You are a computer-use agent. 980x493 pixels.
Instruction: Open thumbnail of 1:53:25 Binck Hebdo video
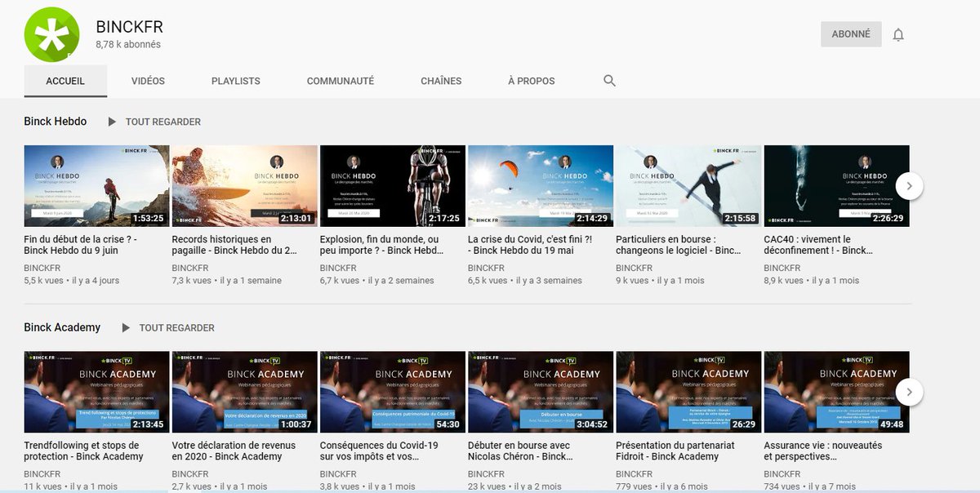click(97, 186)
